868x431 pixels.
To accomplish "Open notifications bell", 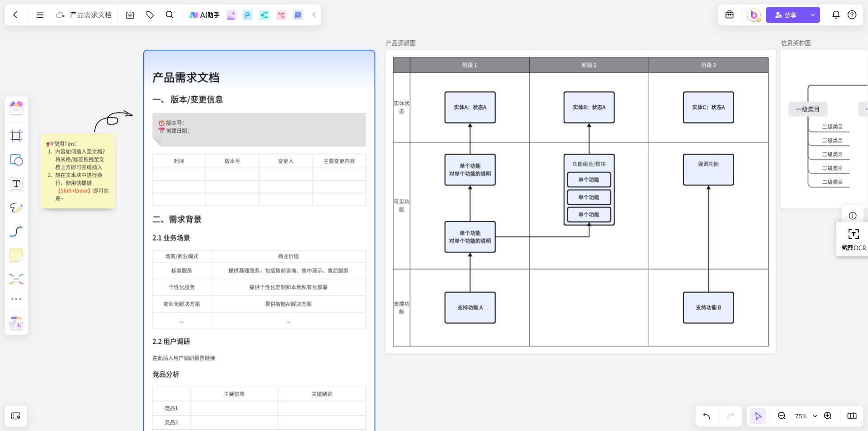I will pyautogui.click(x=836, y=15).
